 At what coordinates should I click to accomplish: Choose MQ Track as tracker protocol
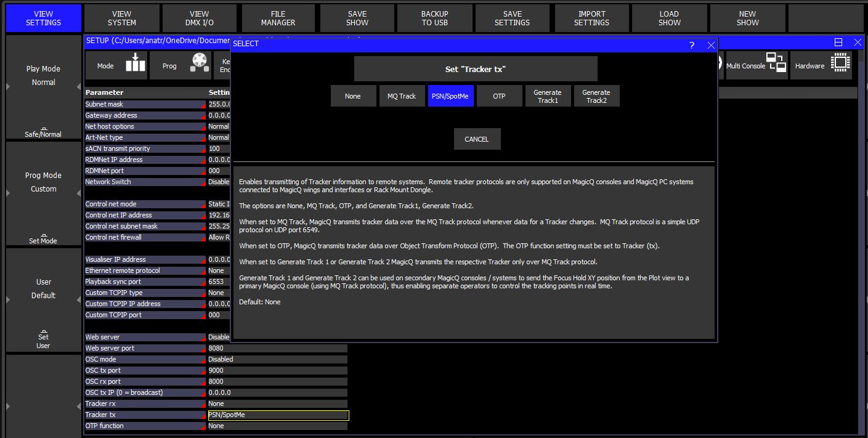pyautogui.click(x=402, y=96)
